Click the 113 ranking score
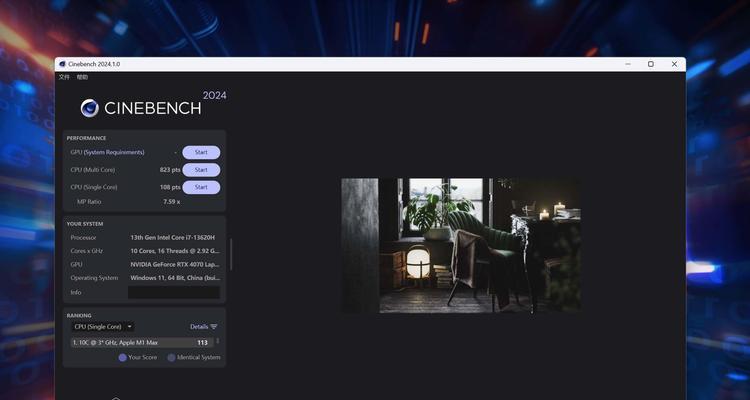 202,343
